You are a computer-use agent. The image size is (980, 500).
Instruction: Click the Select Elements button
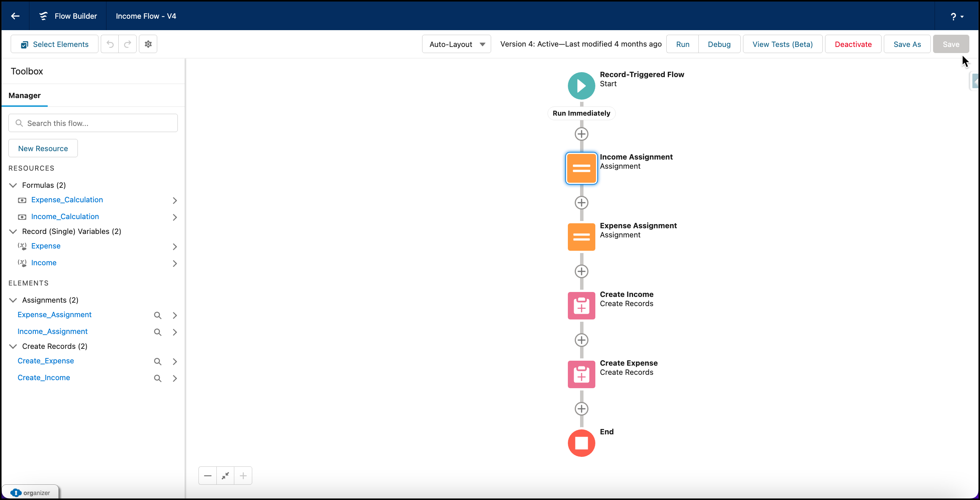tap(55, 44)
